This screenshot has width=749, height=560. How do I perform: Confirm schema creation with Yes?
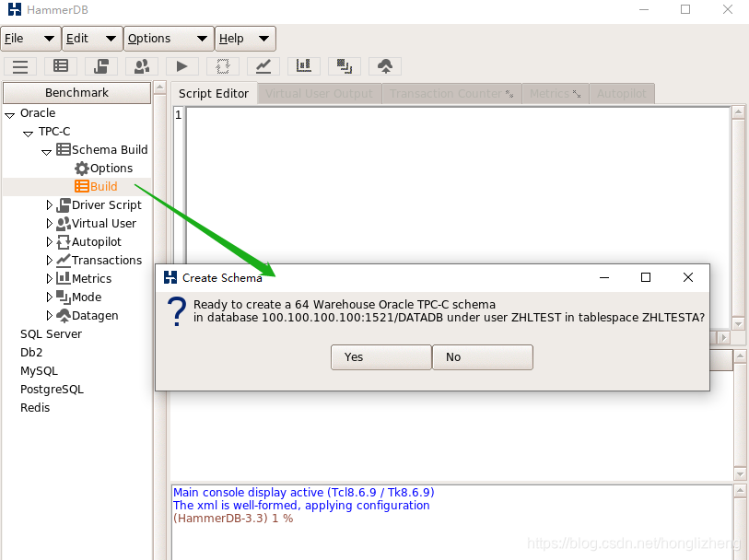pyautogui.click(x=380, y=357)
